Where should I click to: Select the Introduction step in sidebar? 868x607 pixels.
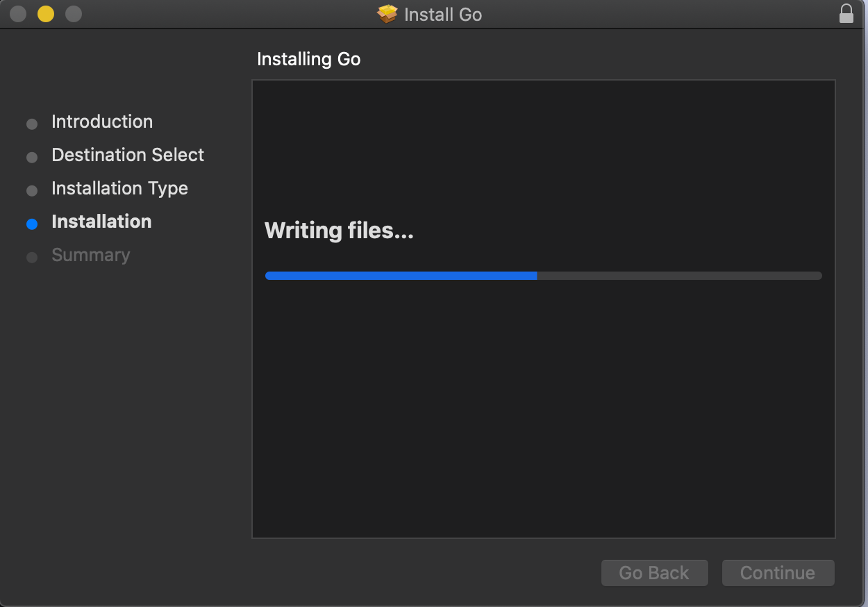pyautogui.click(x=102, y=122)
